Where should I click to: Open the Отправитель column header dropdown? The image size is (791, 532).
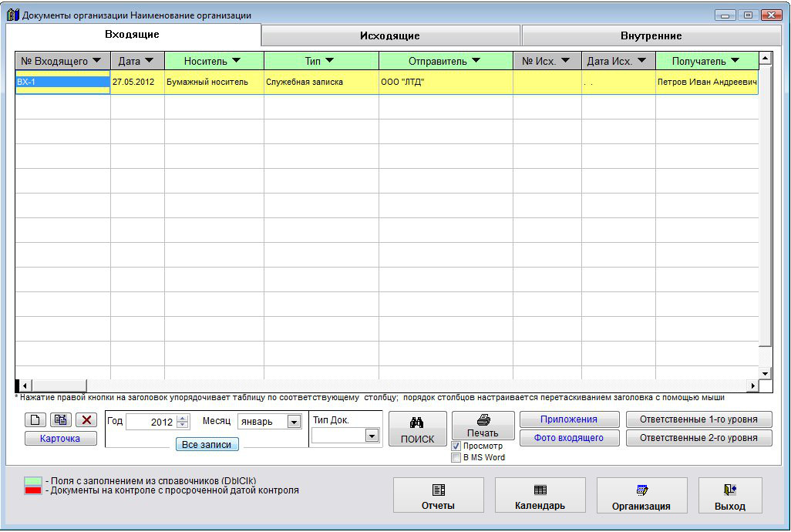476,61
